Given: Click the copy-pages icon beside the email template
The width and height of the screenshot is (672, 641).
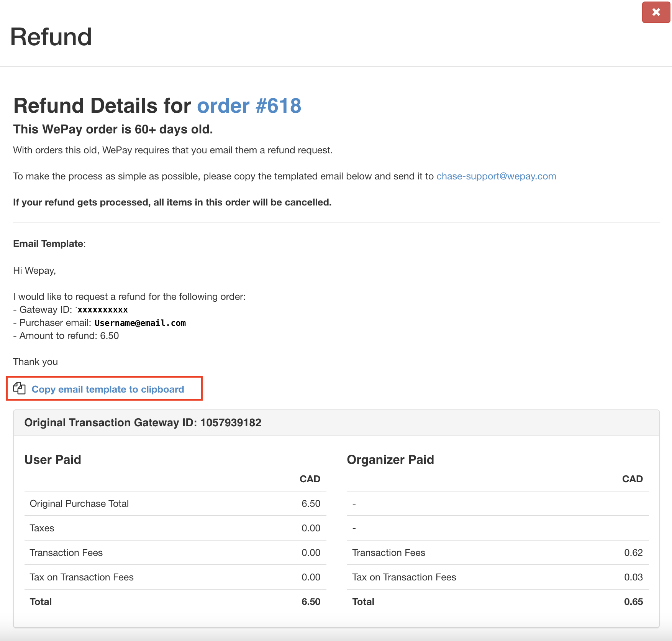Looking at the screenshot, I should [x=18, y=389].
